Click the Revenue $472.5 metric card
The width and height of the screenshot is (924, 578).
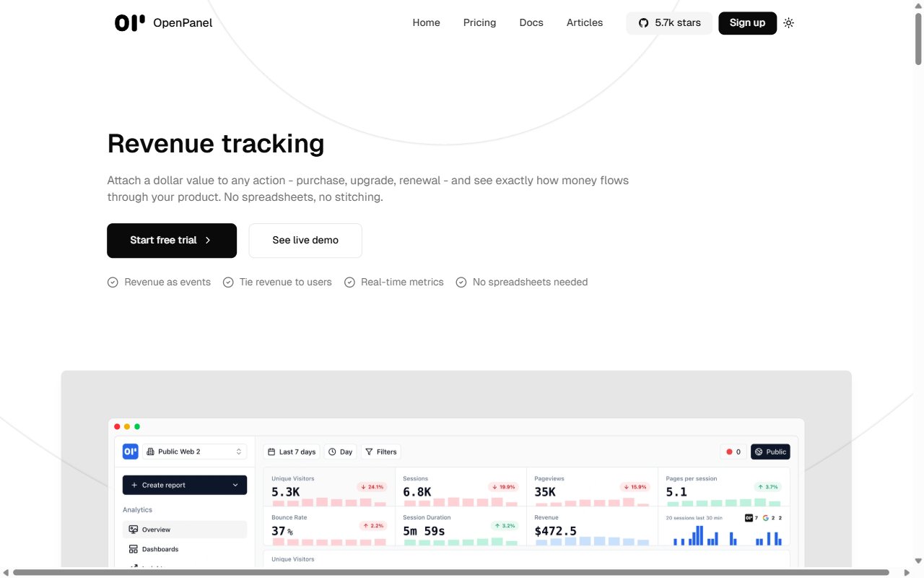[x=592, y=526]
